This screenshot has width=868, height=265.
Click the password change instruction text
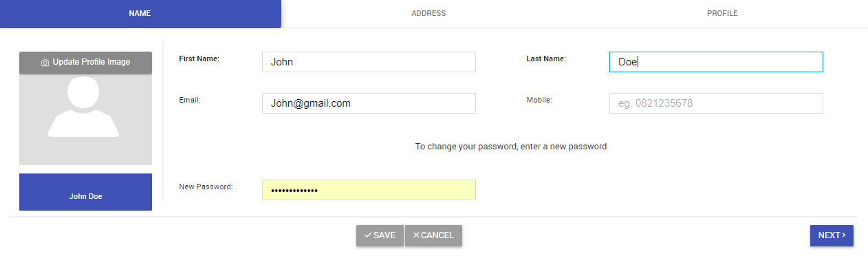pos(511,147)
